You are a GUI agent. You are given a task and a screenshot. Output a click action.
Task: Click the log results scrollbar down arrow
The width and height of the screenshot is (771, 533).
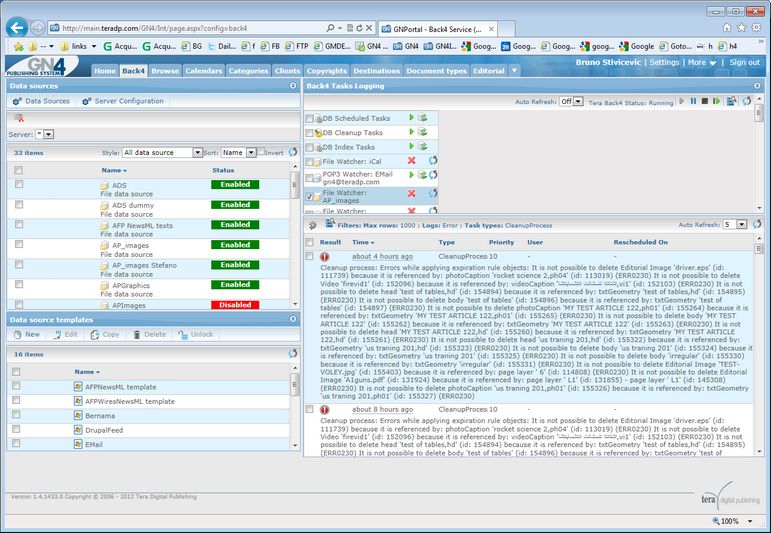(x=759, y=451)
